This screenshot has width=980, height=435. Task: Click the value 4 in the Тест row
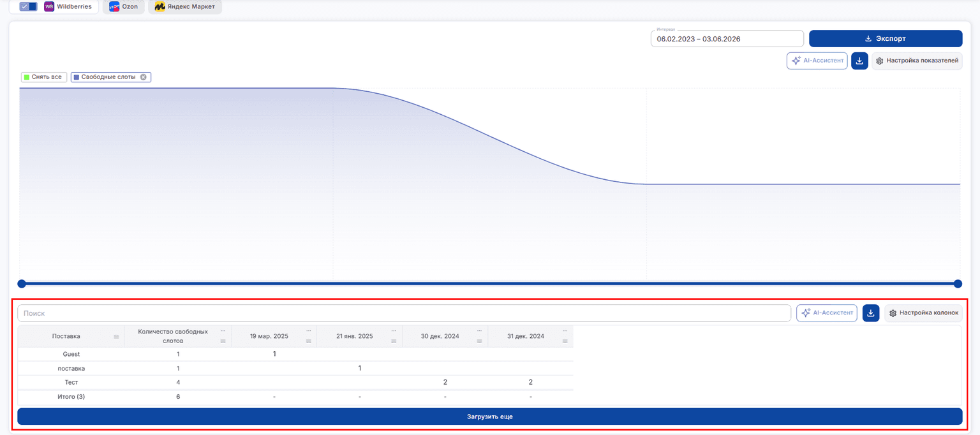click(178, 382)
